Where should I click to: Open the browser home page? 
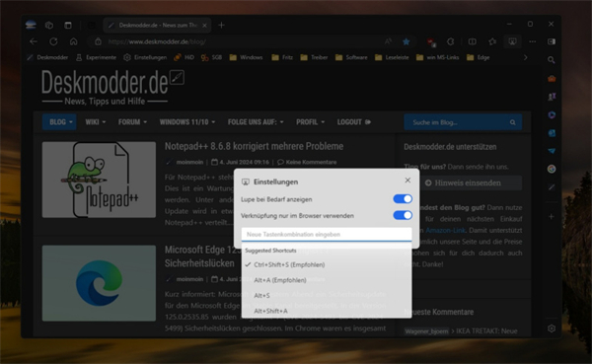coord(74,41)
